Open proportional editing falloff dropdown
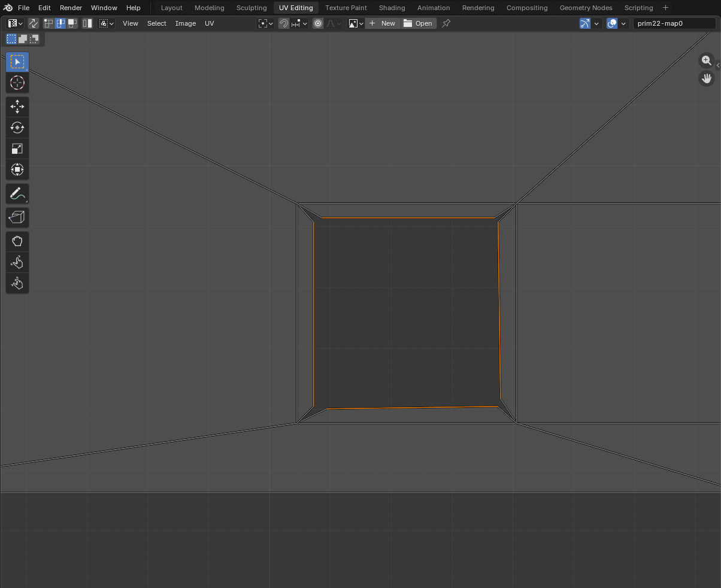The width and height of the screenshot is (721, 588). point(334,23)
